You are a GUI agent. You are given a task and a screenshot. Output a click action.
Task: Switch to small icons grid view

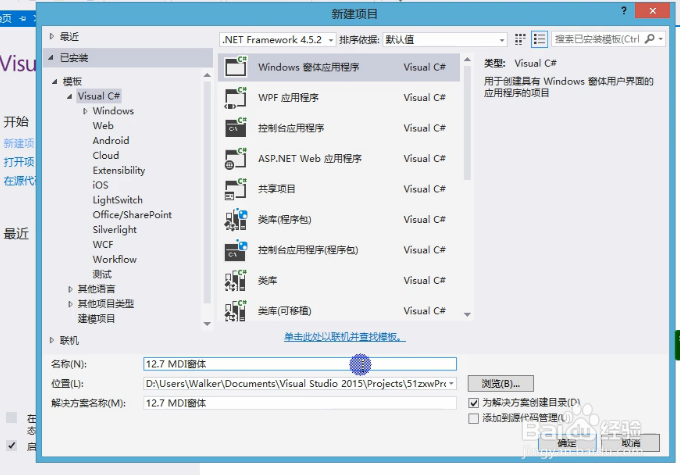point(520,39)
